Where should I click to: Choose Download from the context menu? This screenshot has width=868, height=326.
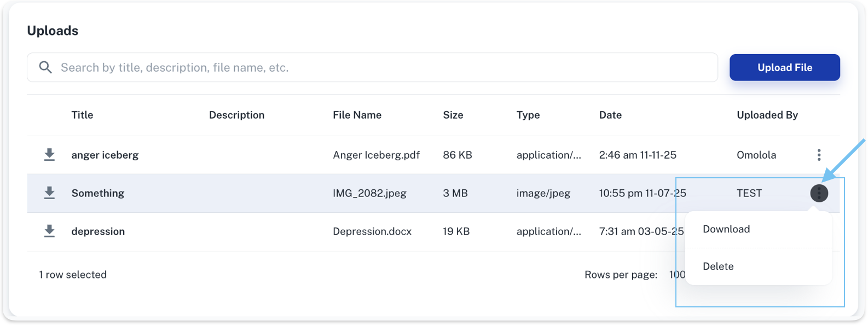pos(726,229)
